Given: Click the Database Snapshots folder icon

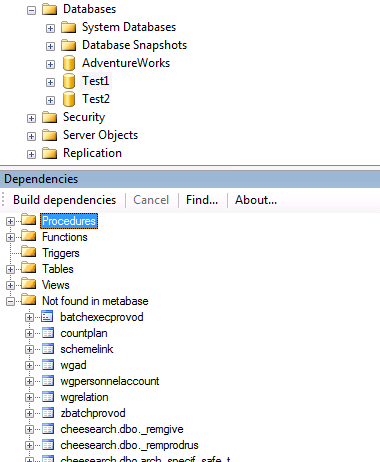Looking at the screenshot, I should coord(69,45).
